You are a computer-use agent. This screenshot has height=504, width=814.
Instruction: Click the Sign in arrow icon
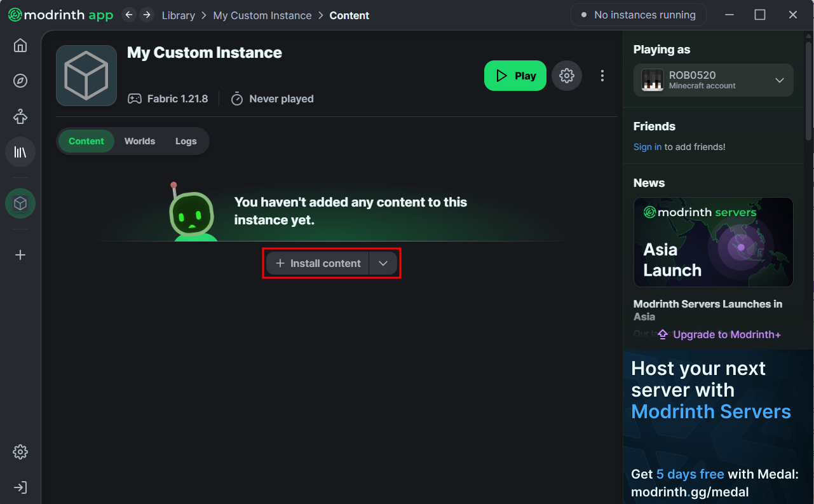(x=20, y=487)
